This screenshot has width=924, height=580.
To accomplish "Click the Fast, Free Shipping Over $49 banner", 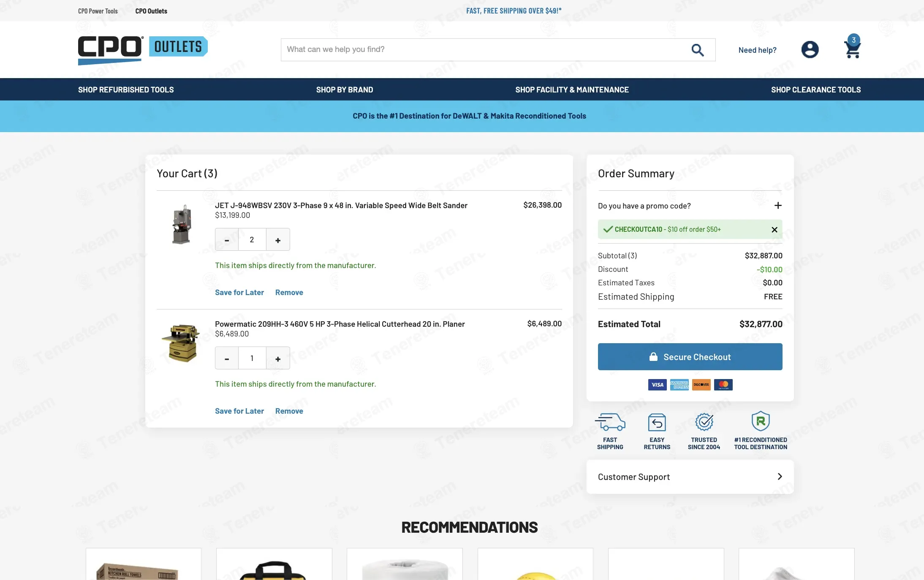I will pos(514,11).
